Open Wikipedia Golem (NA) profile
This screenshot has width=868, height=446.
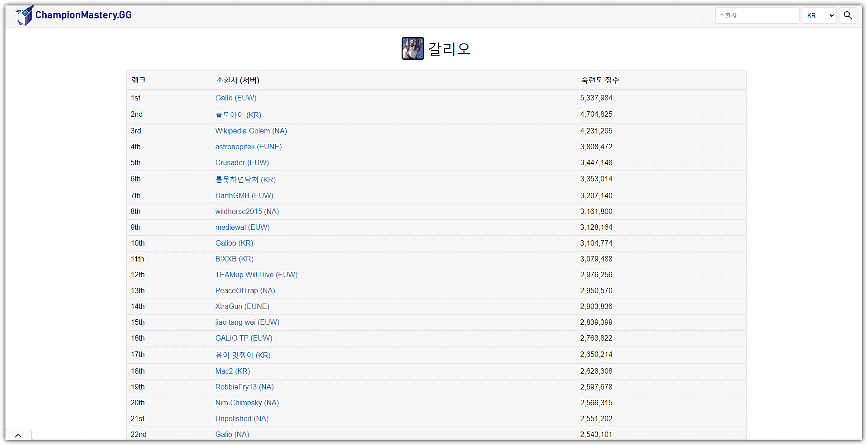(x=251, y=131)
